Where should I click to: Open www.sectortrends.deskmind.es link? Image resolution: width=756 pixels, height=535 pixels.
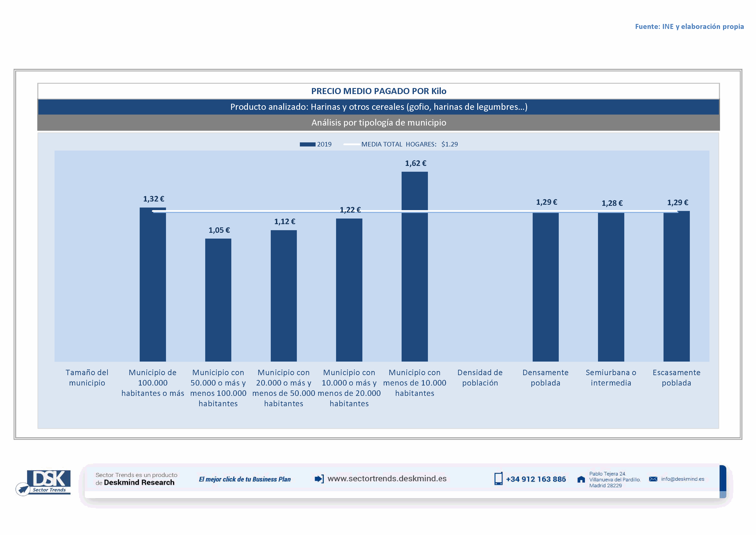pyautogui.click(x=387, y=479)
